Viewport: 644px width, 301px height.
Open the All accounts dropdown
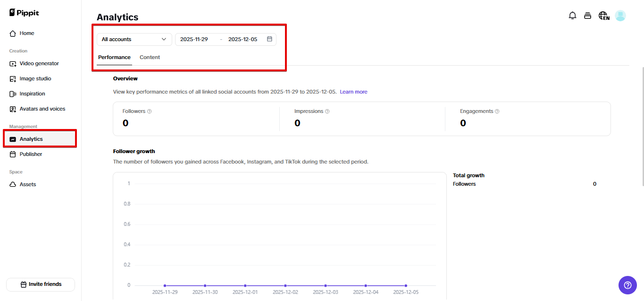[x=134, y=39]
